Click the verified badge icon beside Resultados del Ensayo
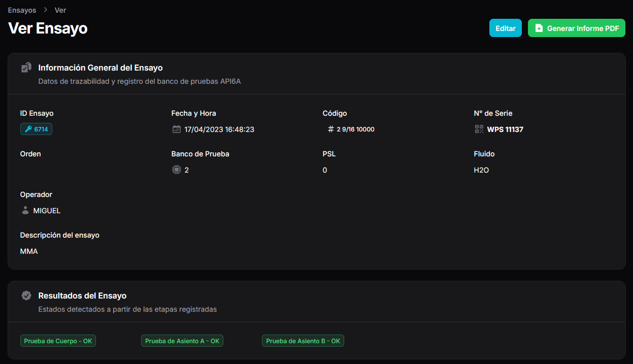 [26, 295]
